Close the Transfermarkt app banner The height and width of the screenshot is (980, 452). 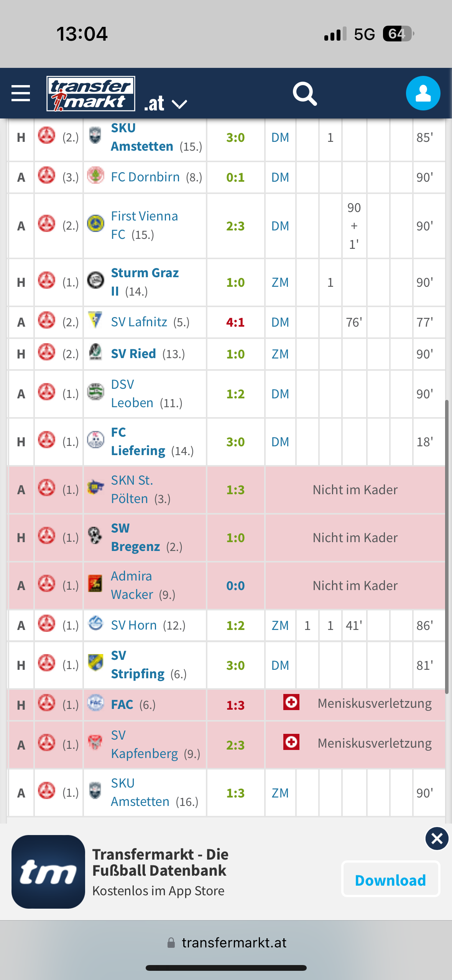437,839
